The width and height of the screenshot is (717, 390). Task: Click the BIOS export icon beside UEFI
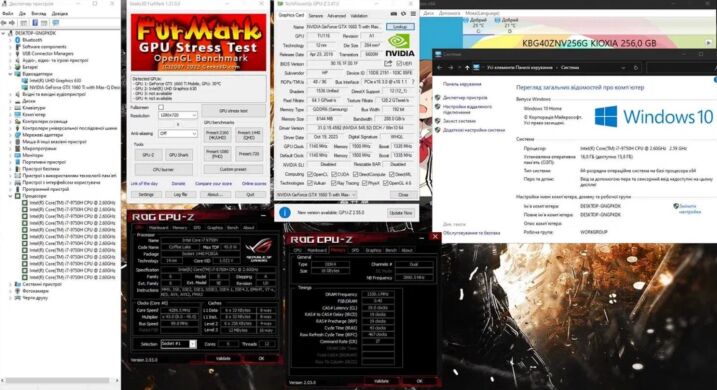coord(388,63)
